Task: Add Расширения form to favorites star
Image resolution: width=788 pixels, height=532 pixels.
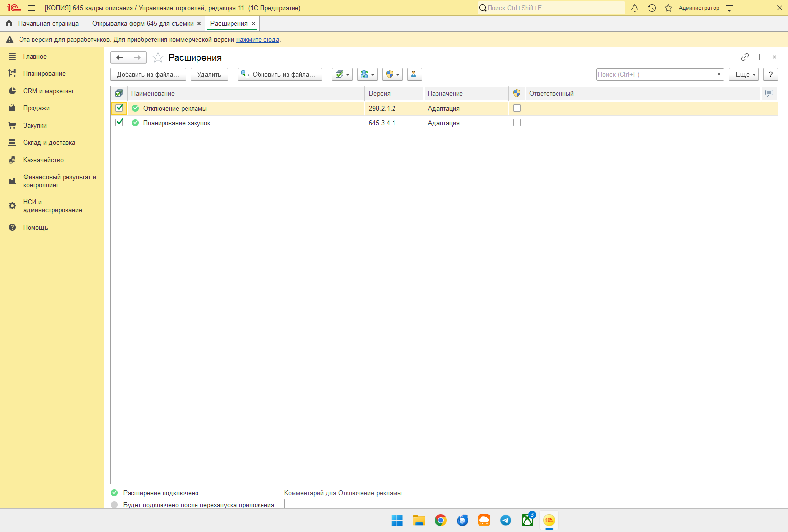Action: click(x=158, y=58)
